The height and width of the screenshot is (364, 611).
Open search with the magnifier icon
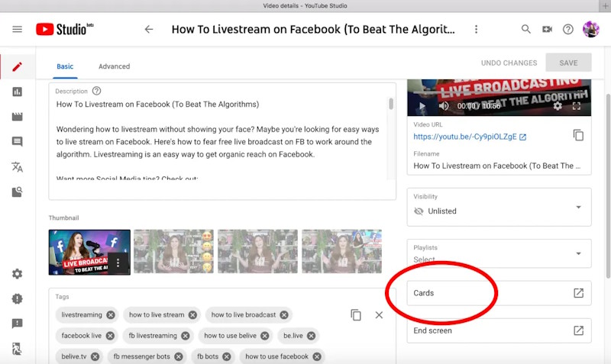525,29
